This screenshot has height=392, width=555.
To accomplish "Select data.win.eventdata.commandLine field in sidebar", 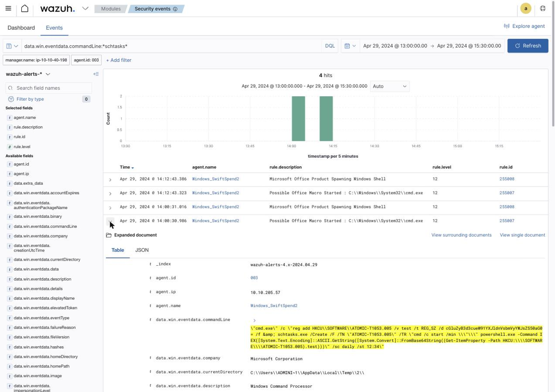I will [x=45, y=227].
